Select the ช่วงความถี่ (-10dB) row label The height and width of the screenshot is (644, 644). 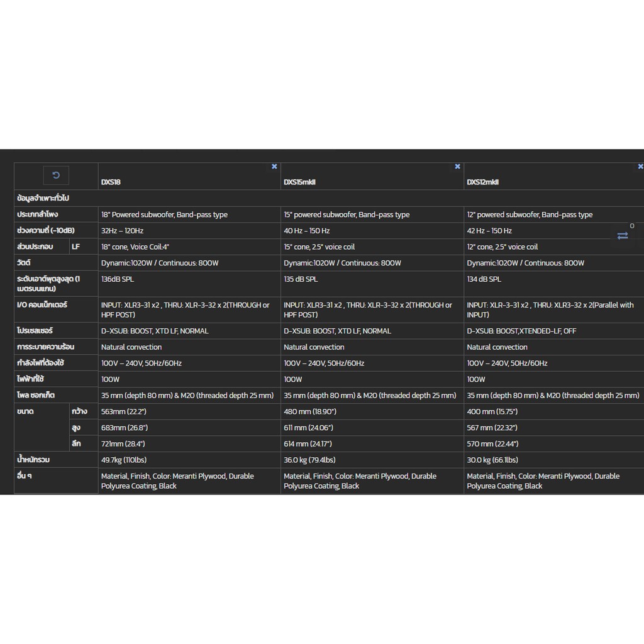[45, 231]
